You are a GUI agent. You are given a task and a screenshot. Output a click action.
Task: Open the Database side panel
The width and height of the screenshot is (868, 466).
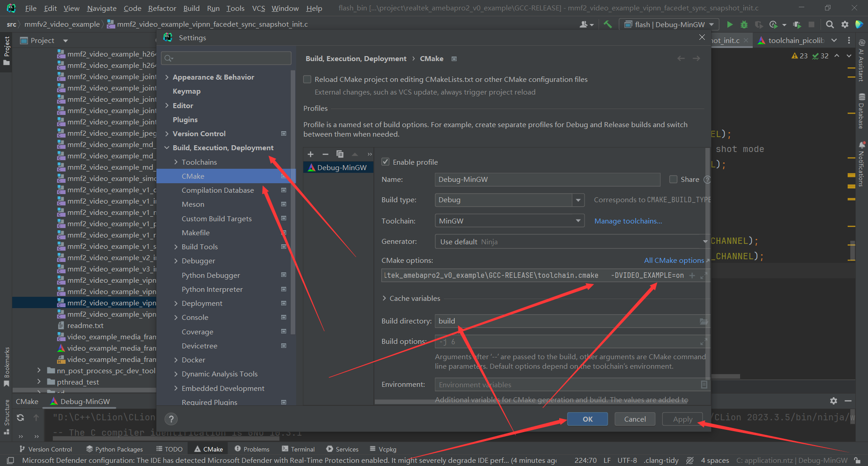[862, 111]
